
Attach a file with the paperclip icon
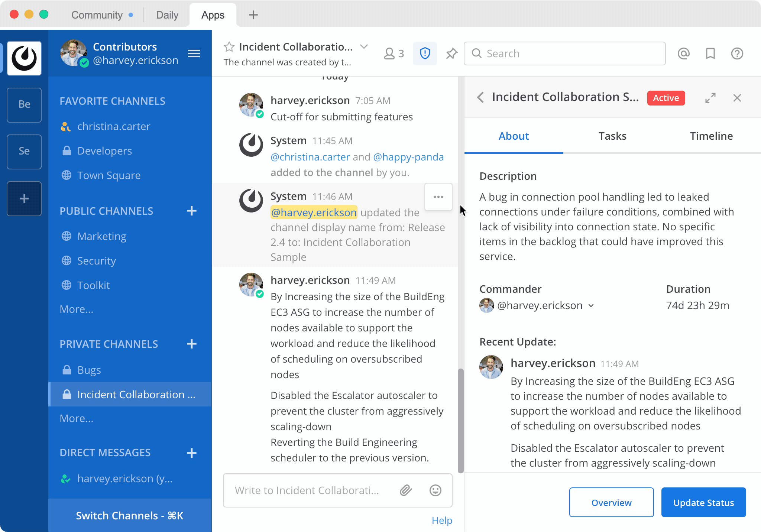point(405,490)
